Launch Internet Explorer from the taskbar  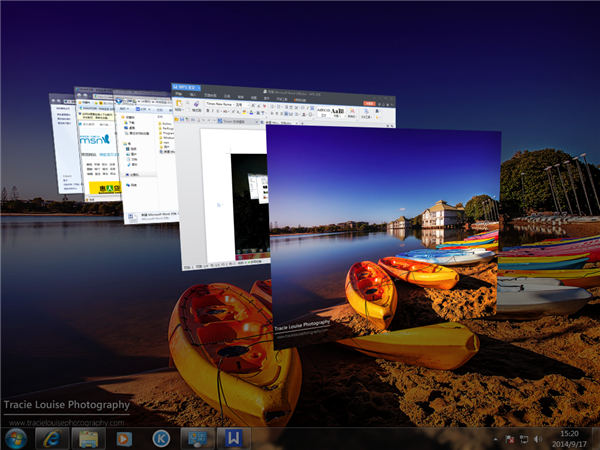[x=52, y=438]
